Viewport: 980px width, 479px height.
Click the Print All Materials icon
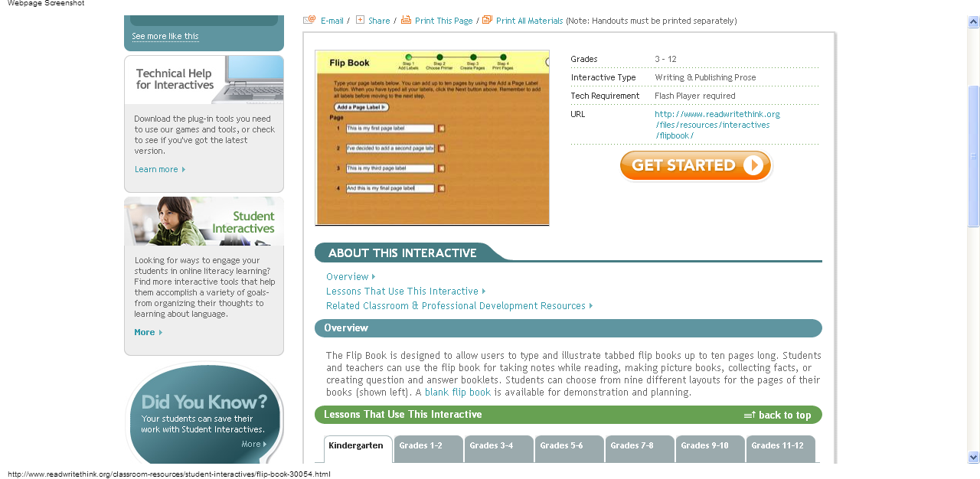pos(488,20)
